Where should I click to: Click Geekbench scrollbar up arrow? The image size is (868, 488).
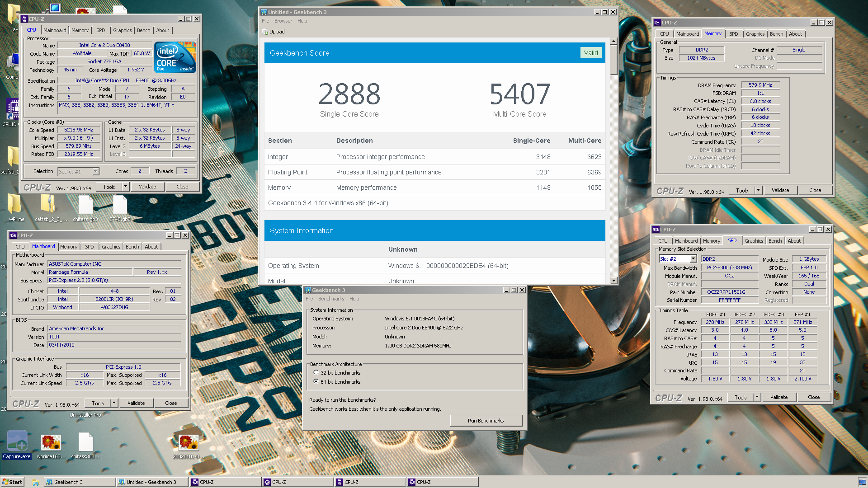coord(613,41)
